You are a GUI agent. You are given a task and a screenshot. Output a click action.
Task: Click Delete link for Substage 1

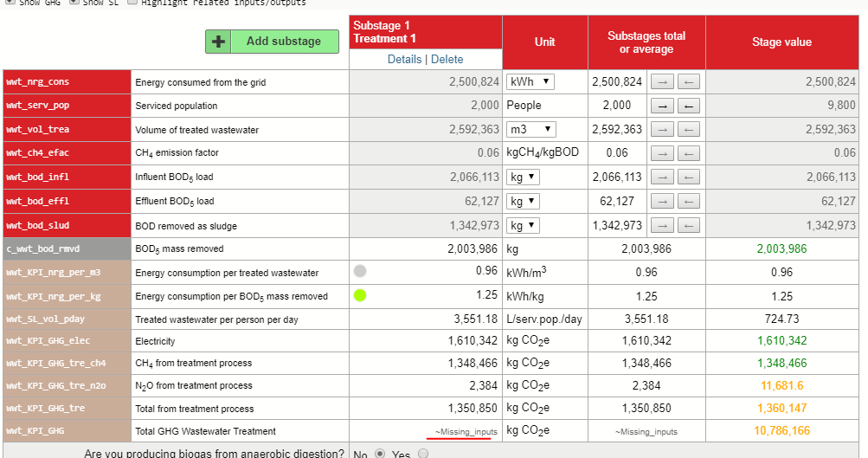(x=447, y=59)
